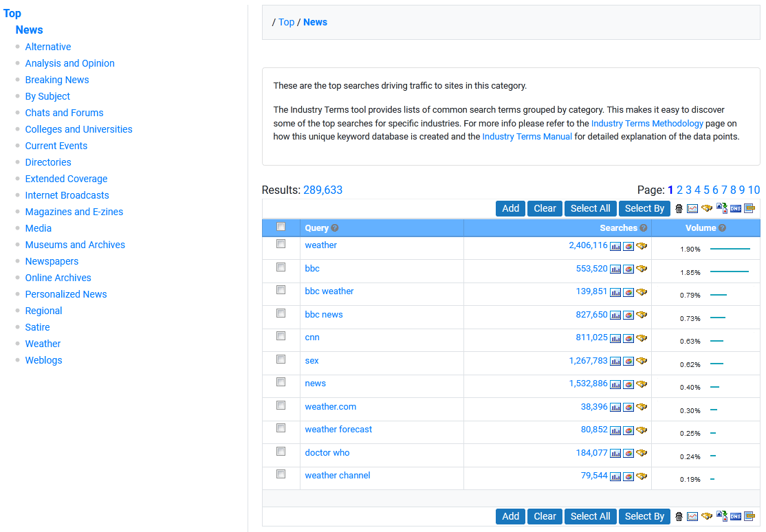Image resolution: width=766 pixels, height=532 pixels.
Task: Open bar chart icon for weather row
Action: [615, 246]
